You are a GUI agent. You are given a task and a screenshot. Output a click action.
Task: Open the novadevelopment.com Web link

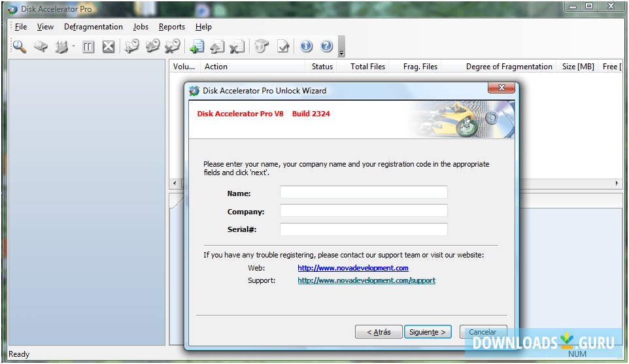pos(353,268)
